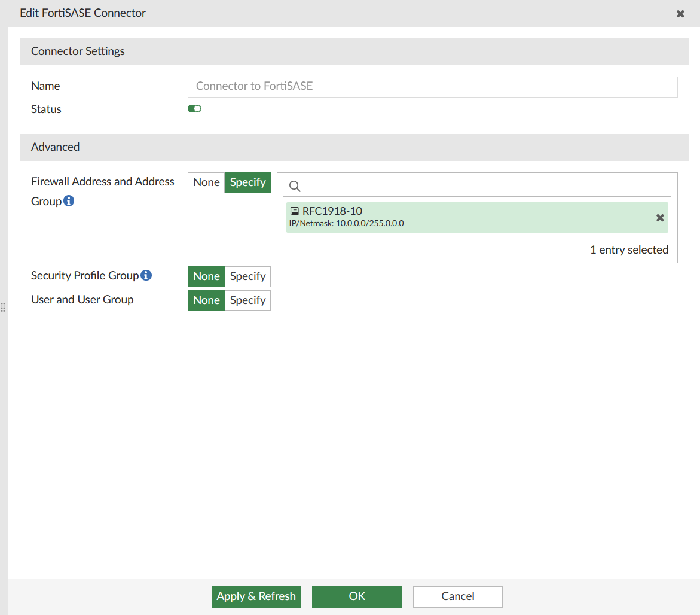Set User and User Group to Specify
The height and width of the screenshot is (615, 700).
pyautogui.click(x=247, y=300)
